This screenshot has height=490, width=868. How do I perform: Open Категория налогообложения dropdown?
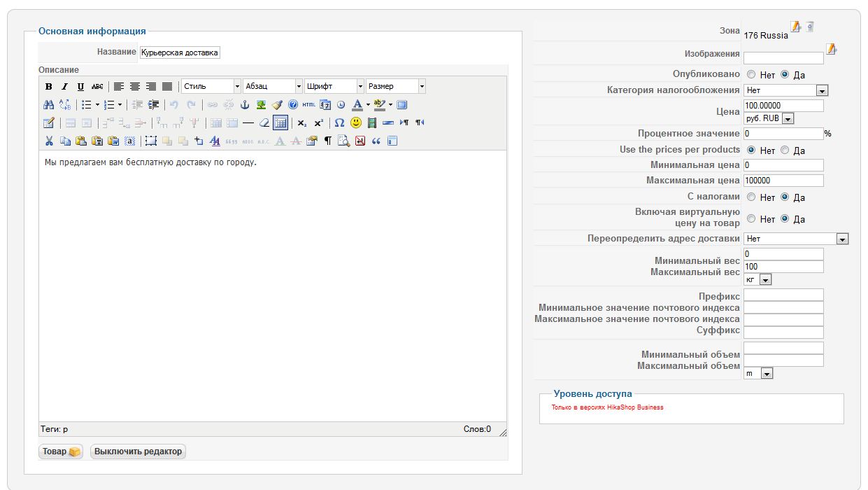point(786,90)
